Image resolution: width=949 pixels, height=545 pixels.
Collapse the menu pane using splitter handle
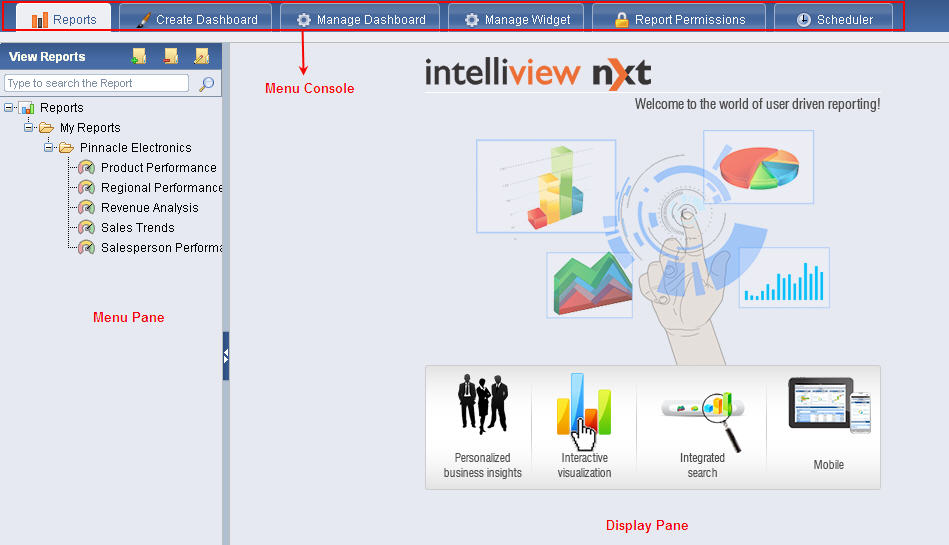tap(226, 355)
